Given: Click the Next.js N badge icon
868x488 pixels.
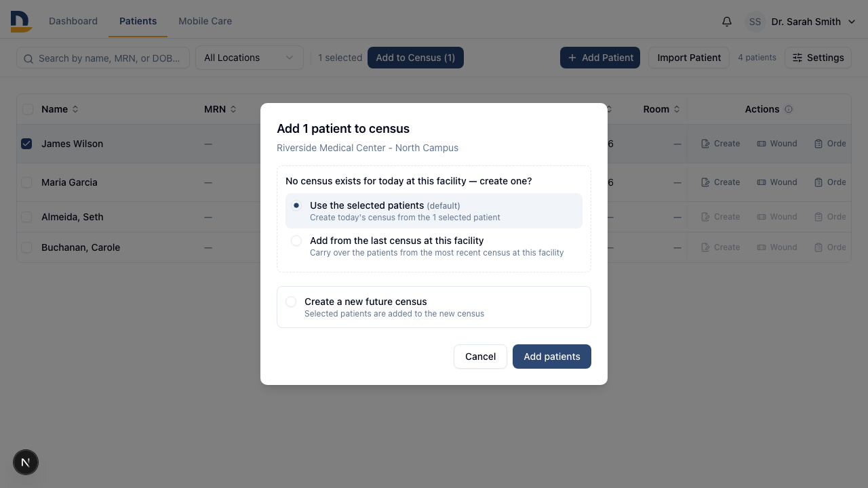Looking at the screenshot, I should click(26, 462).
